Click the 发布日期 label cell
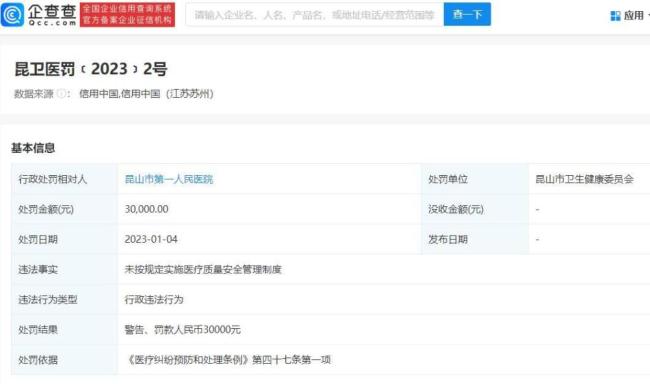This screenshot has width=650, height=384. [x=475, y=239]
